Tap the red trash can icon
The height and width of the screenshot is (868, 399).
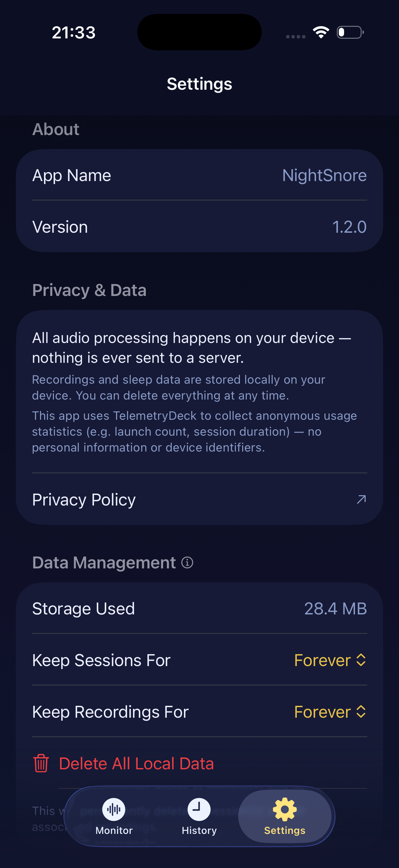click(41, 763)
